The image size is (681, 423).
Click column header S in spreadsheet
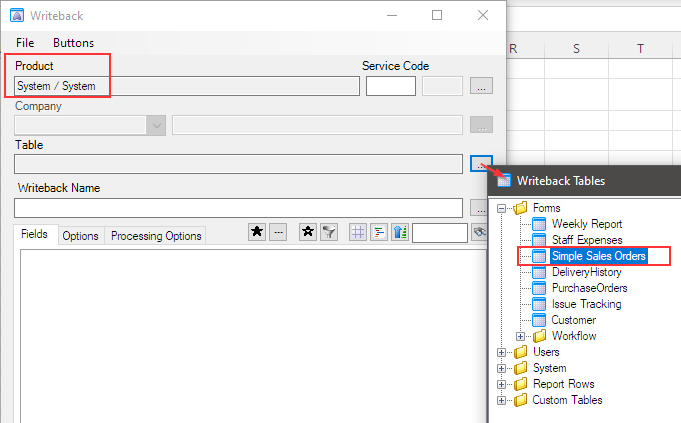[x=576, y=49]
